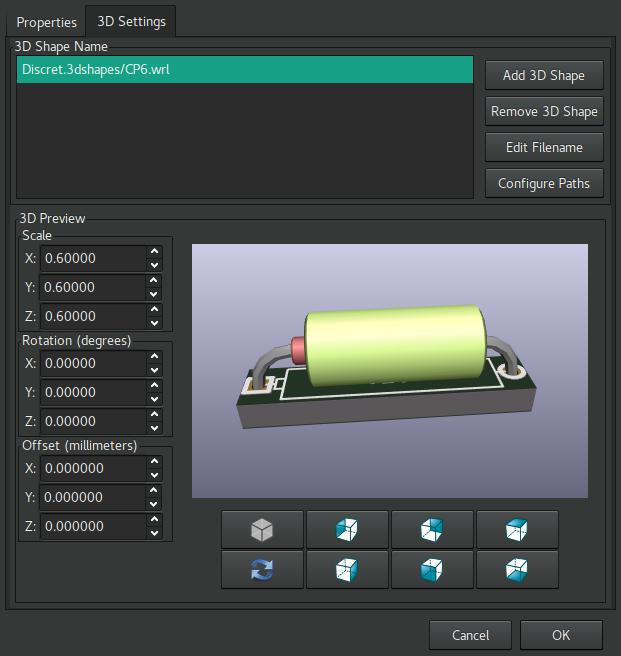621x656 pixels.
Task: Select the view-top cube icon with teal top
Action: (516, 529)
